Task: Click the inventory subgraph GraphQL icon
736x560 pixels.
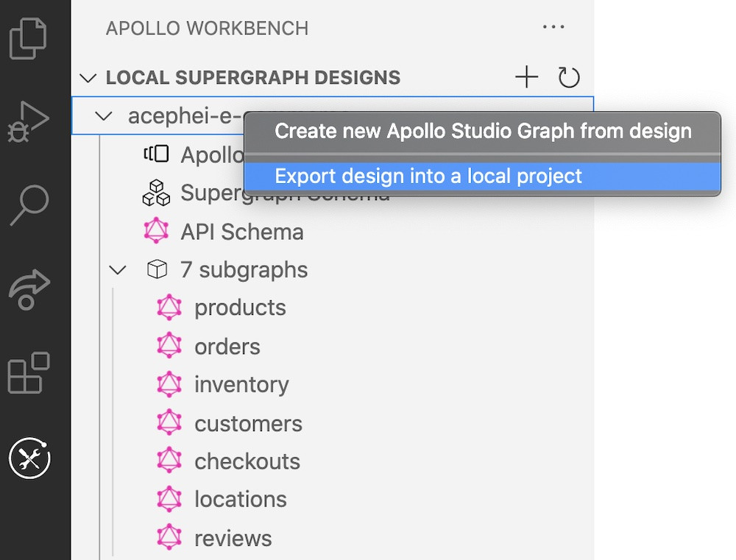Action: click(169, 384)
